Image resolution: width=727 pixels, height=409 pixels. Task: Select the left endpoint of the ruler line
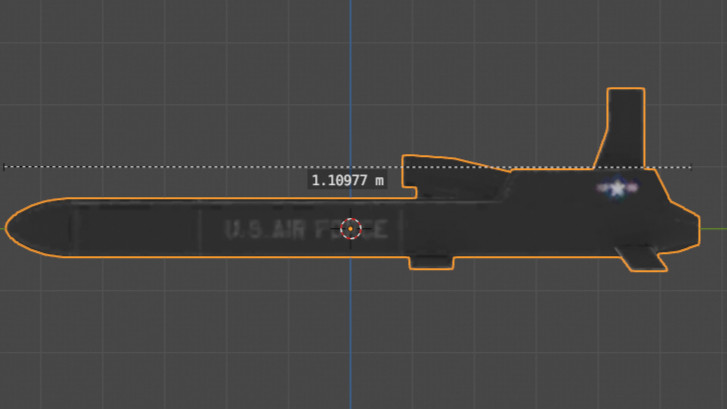click(4, 166)
